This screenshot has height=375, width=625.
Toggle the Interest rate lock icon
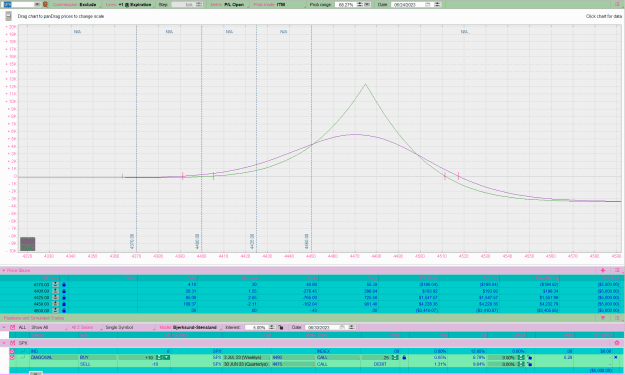coord(281,327)
